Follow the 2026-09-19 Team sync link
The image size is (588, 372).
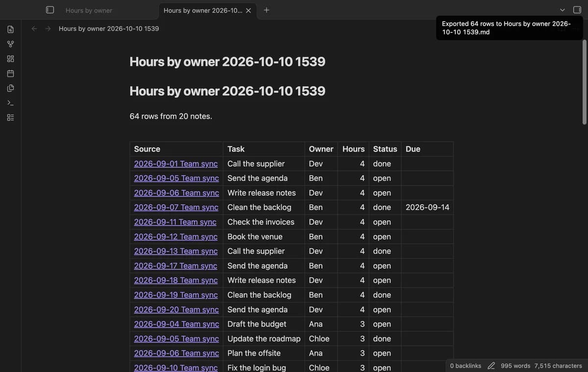176,295
